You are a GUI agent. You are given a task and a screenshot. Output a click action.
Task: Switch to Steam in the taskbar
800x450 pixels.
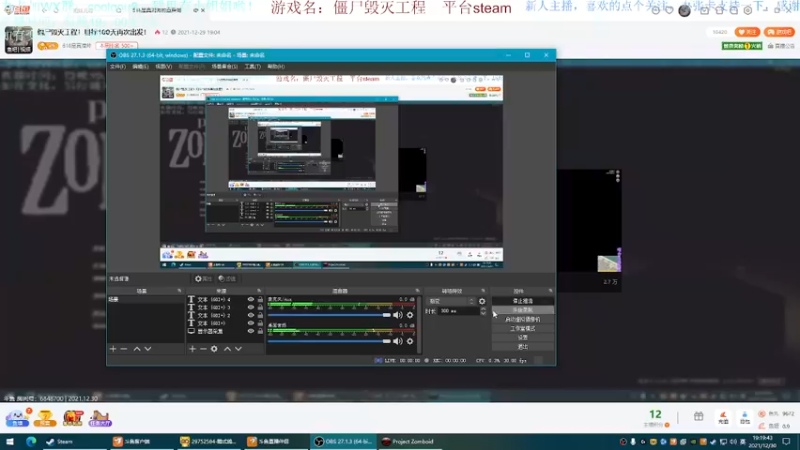click(60, 442)
